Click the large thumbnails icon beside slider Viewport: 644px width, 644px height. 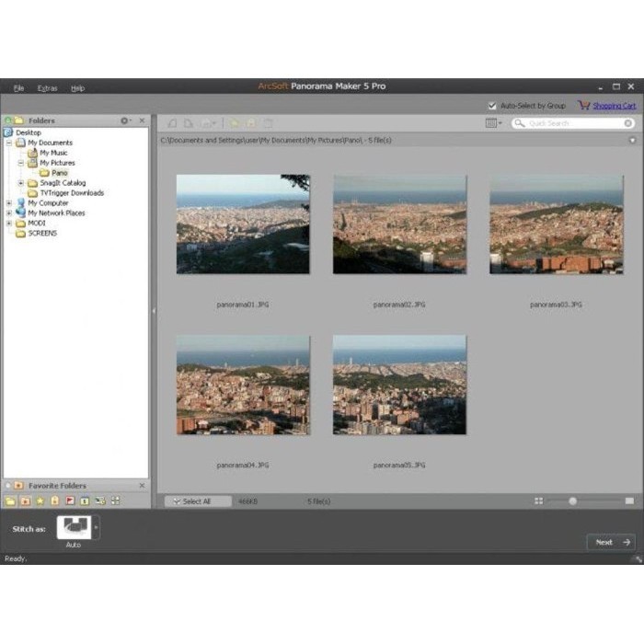coord(629,501)
